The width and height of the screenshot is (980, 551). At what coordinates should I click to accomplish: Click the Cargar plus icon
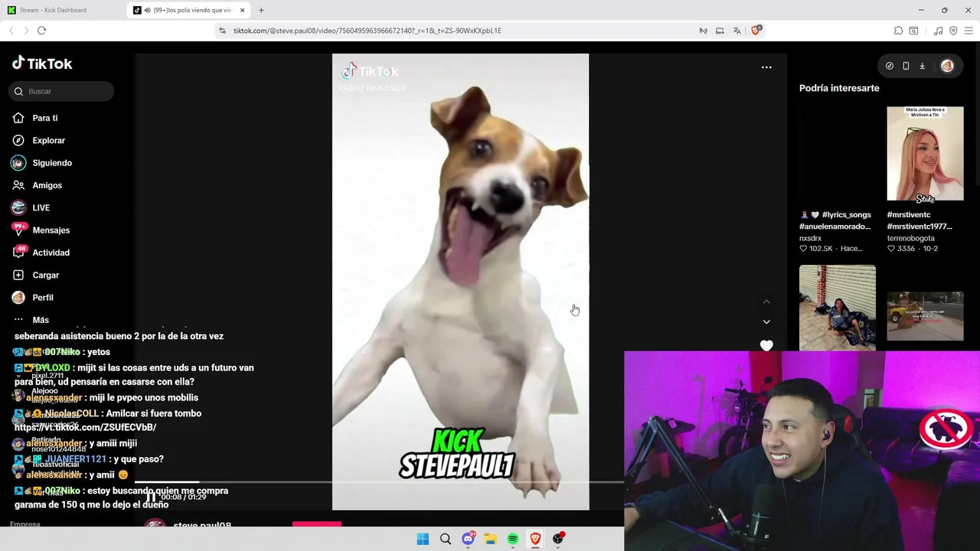pos(18,275)
